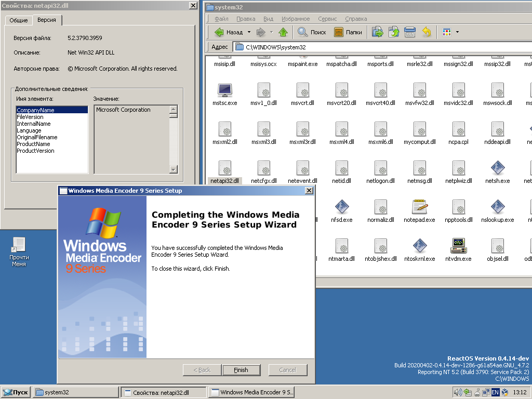The height and width of the screenshot is (399, 532).
Task: Select the ntoskrnl.exe file icon
Action: point(419,246)
